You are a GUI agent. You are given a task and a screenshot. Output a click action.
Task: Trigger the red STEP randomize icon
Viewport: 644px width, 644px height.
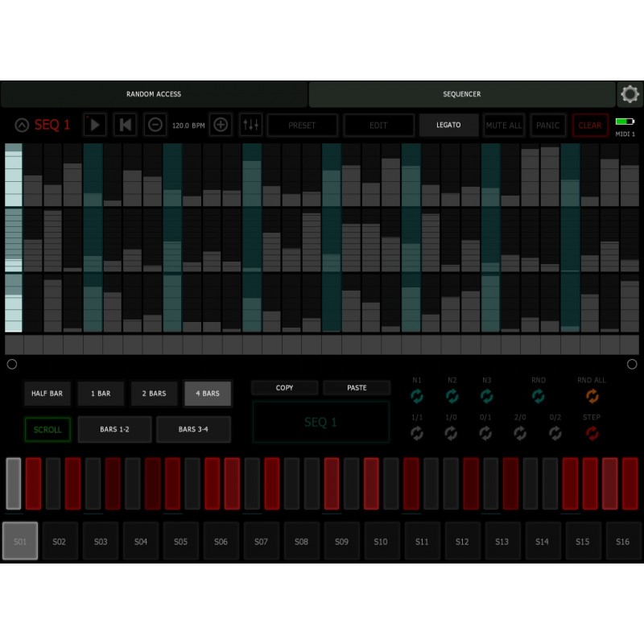point(592,434)
